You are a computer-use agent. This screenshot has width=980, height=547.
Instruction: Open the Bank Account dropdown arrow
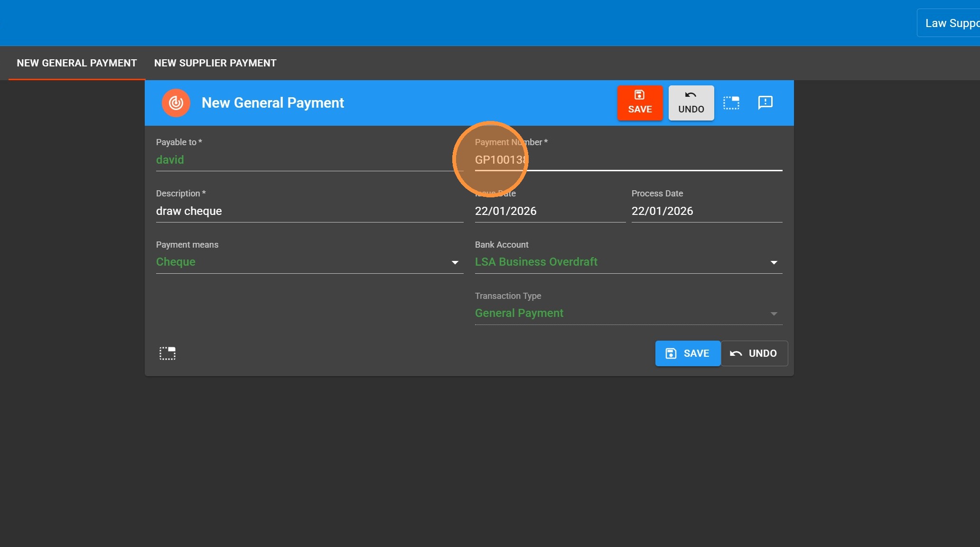click(774, 262)
